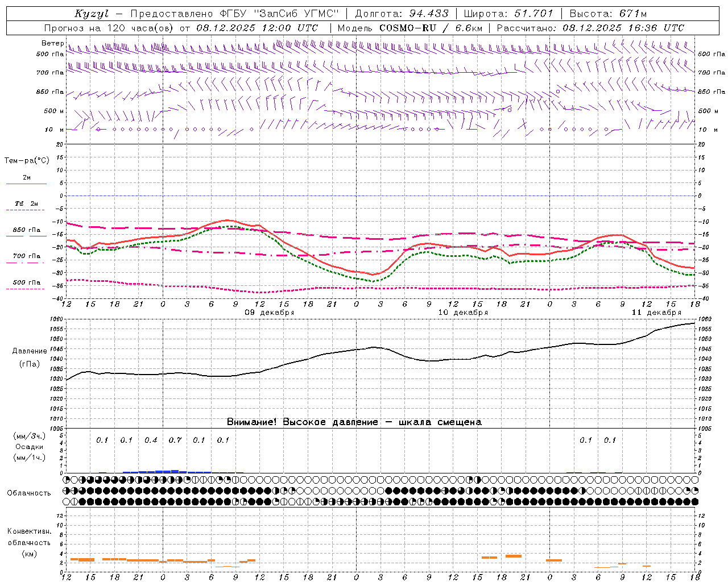Click the 11 декабря date label
This screenshot has height=582, width=728.
pyautogui.click(x=656, y=313)
